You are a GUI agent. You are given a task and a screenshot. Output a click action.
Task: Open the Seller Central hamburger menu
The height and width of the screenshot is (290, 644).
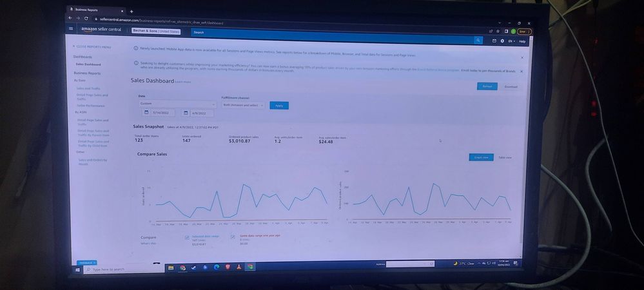(71, 29)
